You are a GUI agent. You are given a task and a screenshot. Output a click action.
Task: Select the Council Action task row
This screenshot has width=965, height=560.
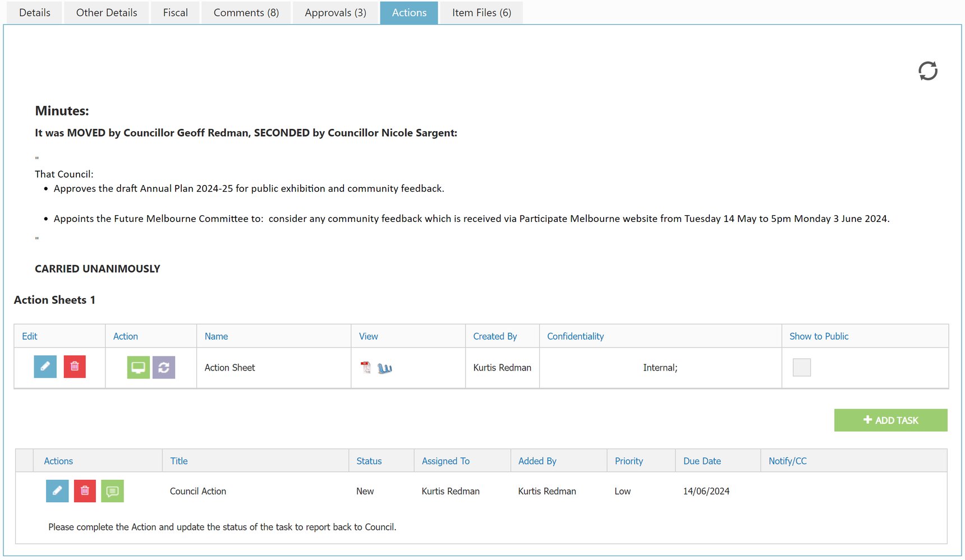click(x=197, y=491)
